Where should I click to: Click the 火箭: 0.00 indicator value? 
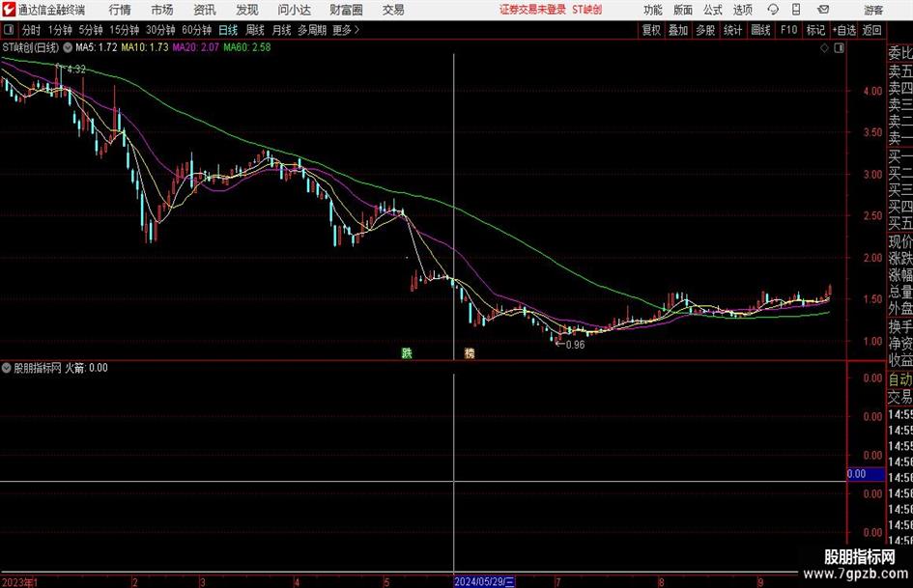pyautogui.click(x=86, y=368)
